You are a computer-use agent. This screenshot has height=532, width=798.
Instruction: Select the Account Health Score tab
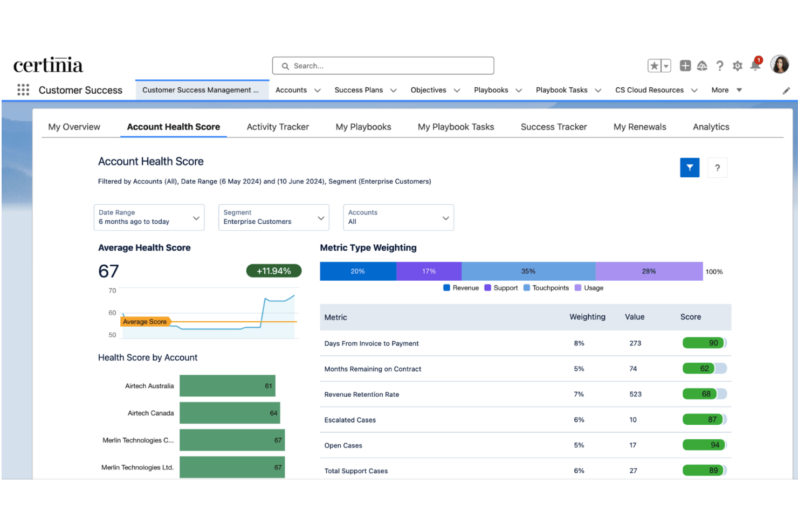[174, 127]
